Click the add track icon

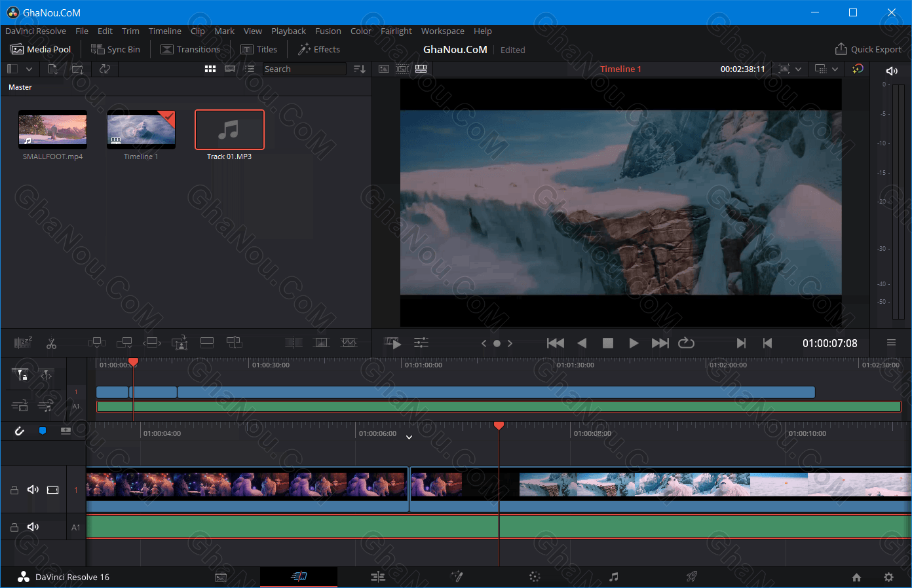[66, 430]
